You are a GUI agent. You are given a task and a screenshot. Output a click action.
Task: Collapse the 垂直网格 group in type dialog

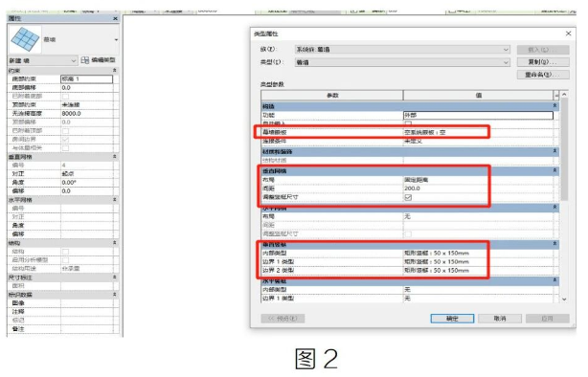[555, 171]
